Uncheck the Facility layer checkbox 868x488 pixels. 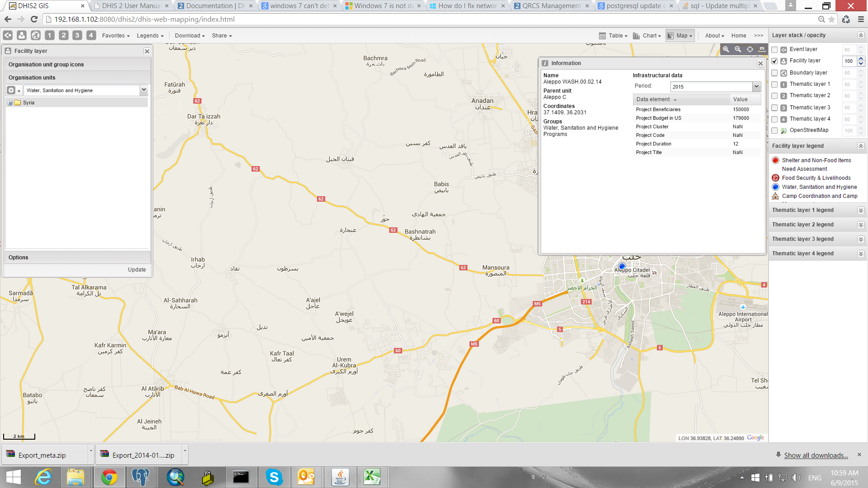tap(774, 61)
